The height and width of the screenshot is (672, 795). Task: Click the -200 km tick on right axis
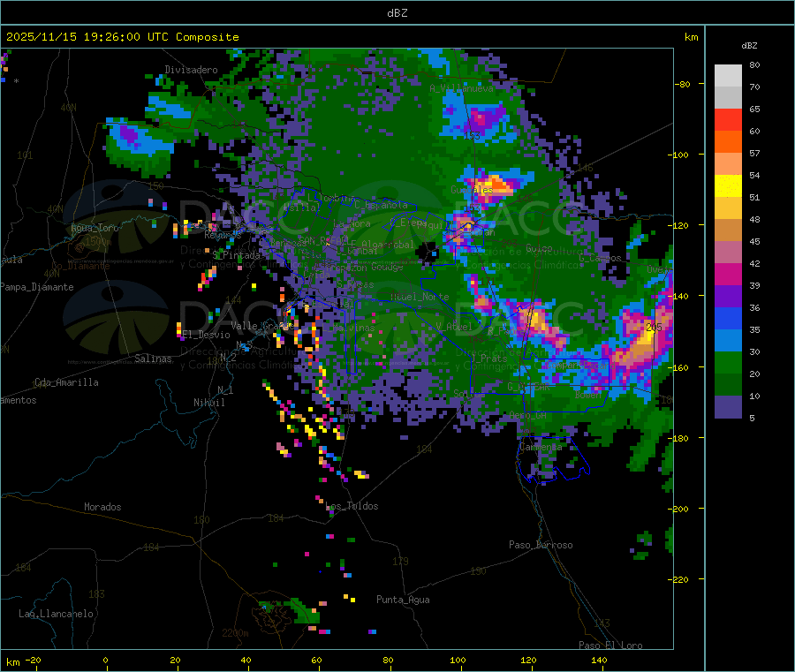tap(680, 509)
